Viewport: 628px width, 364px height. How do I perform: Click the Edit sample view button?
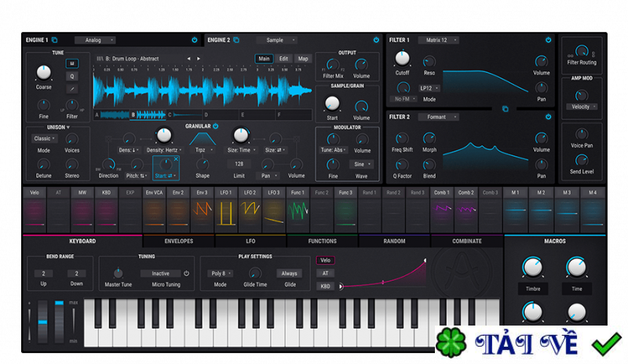(x=283, y=59)
